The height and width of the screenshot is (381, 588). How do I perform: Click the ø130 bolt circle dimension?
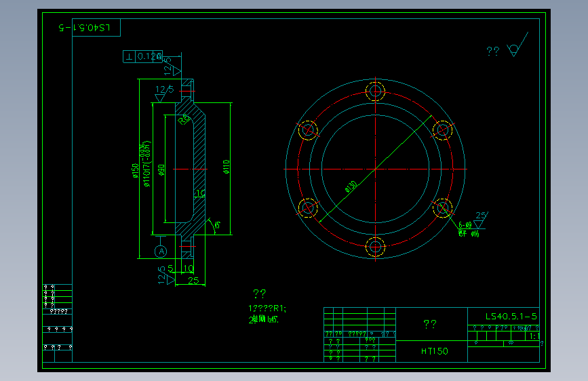pyautogui.click(x=351, y=186)
